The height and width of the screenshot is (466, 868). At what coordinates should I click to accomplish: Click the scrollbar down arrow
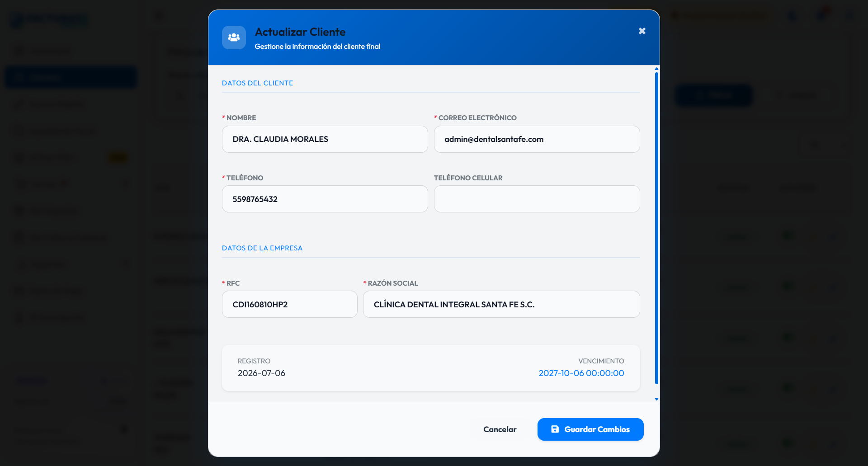click(656, 399)
